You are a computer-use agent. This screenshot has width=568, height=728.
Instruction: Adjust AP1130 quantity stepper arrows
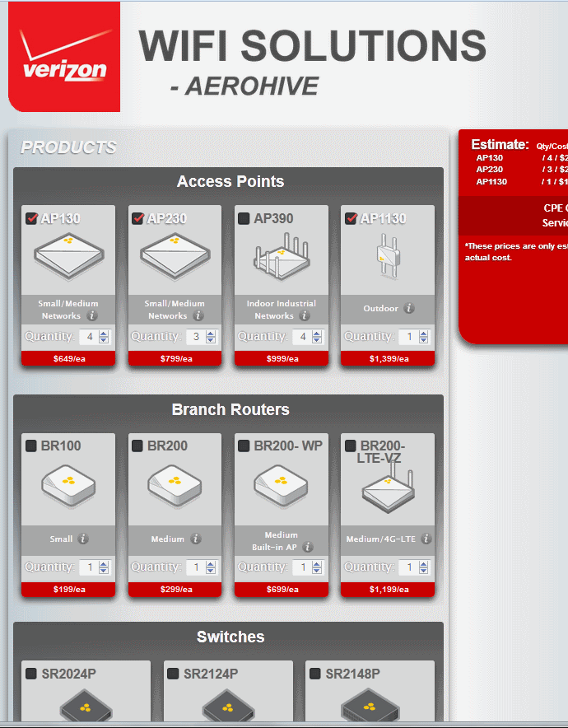(x=424, y=337)
